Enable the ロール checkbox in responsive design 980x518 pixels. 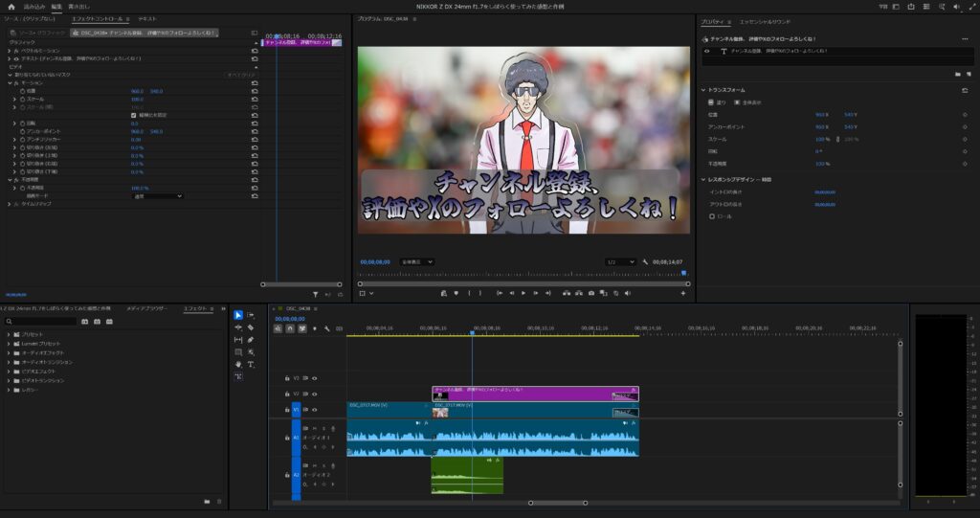click(712, 216)
